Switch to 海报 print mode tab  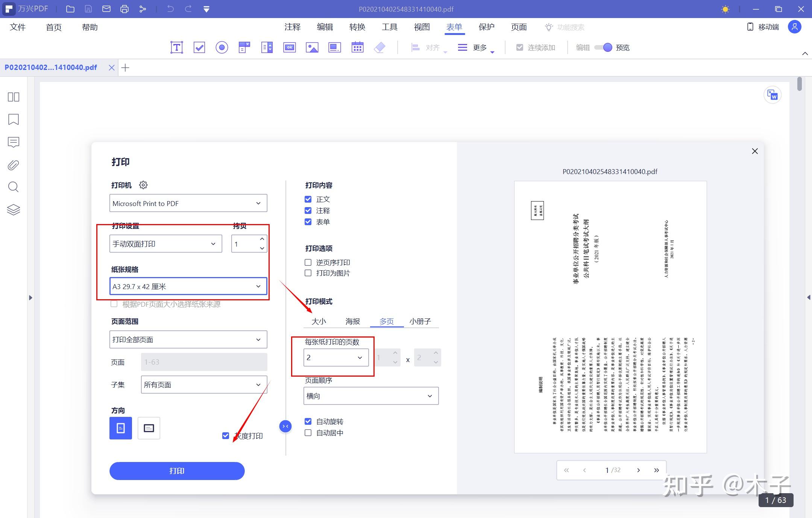(x=353, y=321)
